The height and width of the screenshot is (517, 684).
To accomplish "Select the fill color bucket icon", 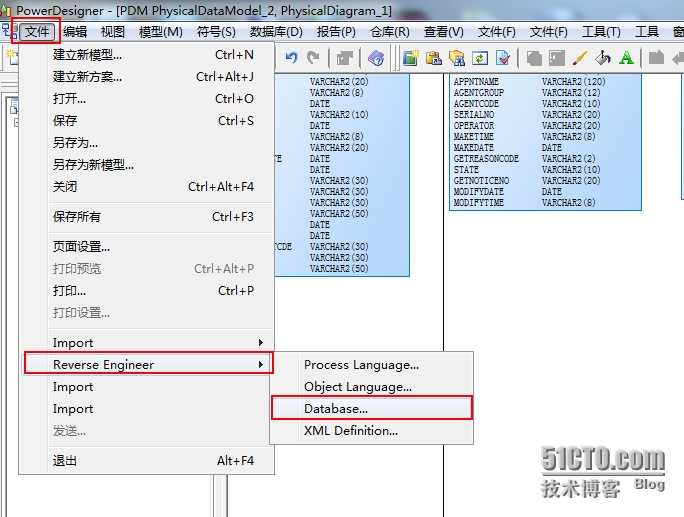I will pyautogui.click(x=603, y=58).
